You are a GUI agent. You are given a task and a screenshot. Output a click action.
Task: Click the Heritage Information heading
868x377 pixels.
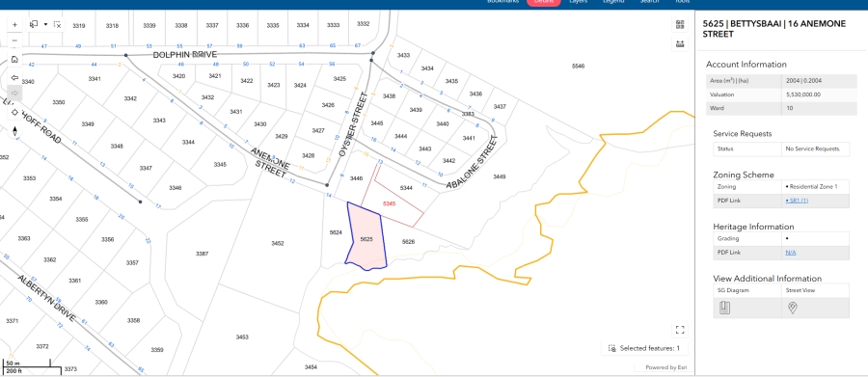[753, 227]
